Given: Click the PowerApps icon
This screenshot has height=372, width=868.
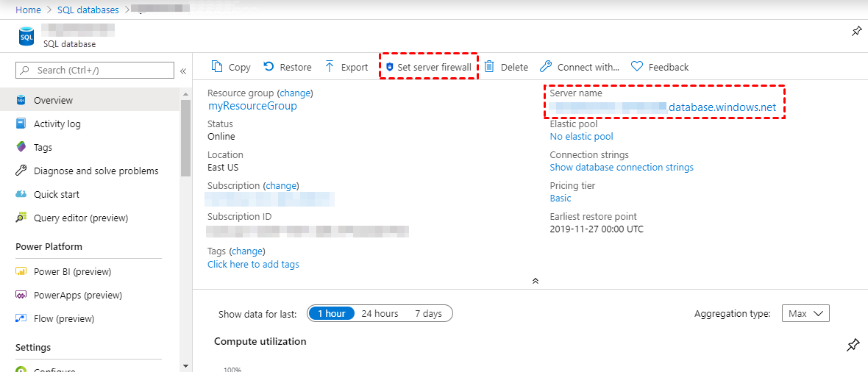Looking at the screenshot, I should coord(21,295).
